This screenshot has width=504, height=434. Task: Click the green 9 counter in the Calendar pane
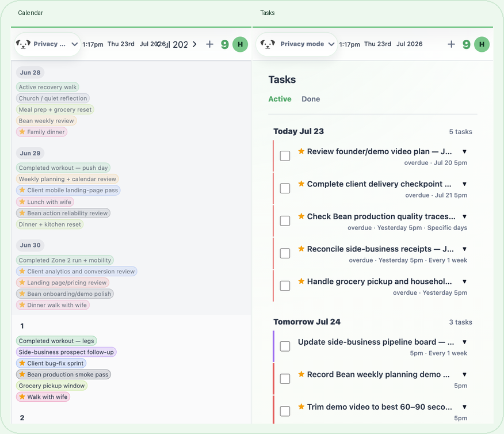[x=225, y=44]
